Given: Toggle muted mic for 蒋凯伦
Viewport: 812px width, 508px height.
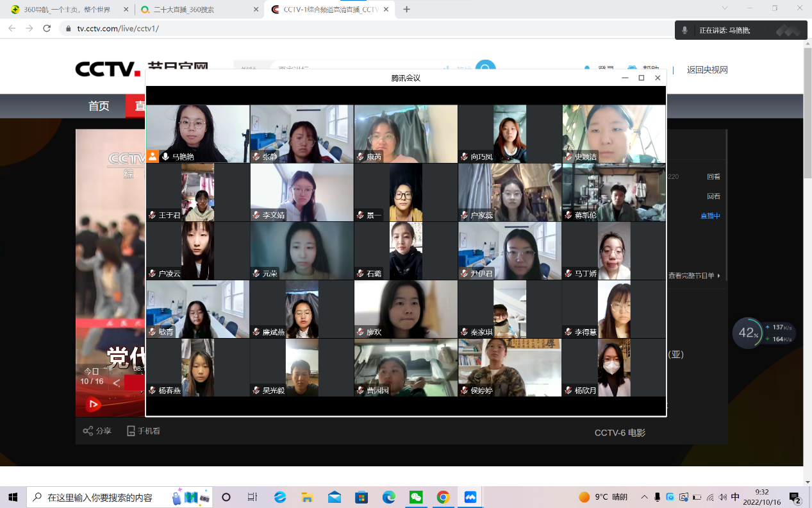Looking at the screenshot, I should tap(568, 216).
